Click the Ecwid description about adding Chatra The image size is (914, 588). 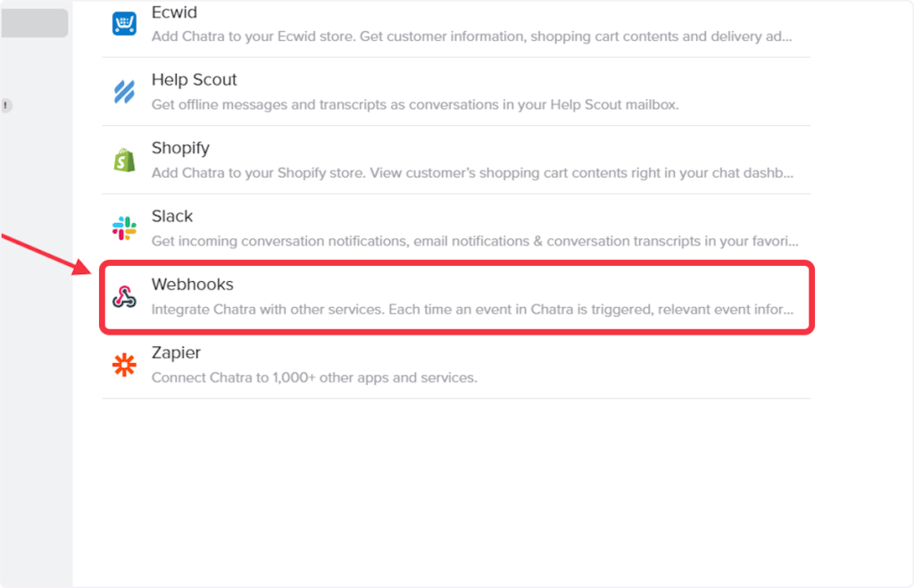click(x=471, y=37)
